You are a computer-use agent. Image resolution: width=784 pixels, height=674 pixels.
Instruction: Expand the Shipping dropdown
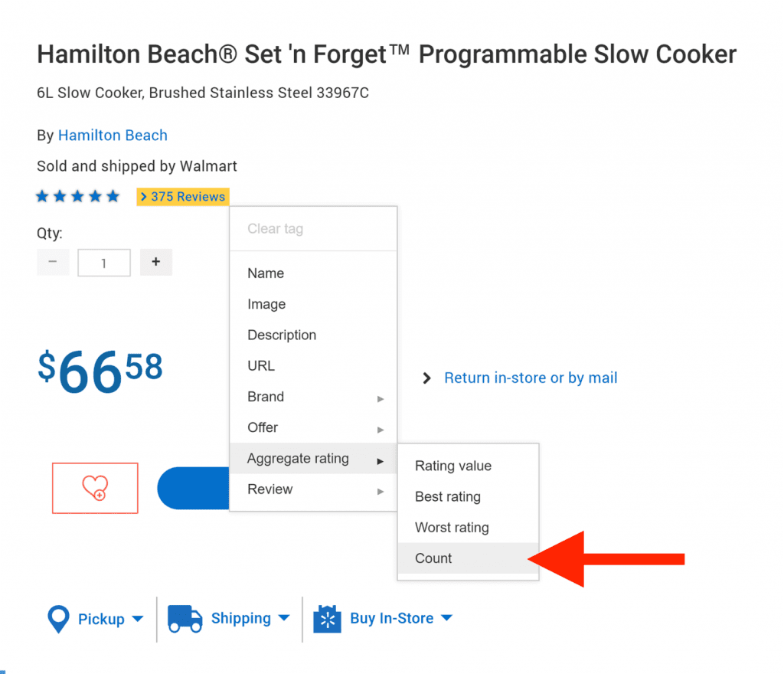tap(283, 618)
